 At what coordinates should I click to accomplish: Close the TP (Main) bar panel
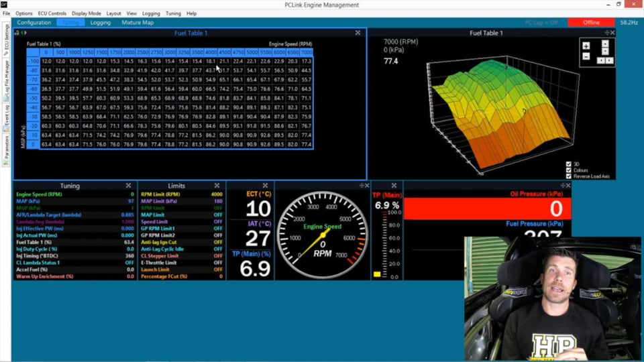[394, 186]
